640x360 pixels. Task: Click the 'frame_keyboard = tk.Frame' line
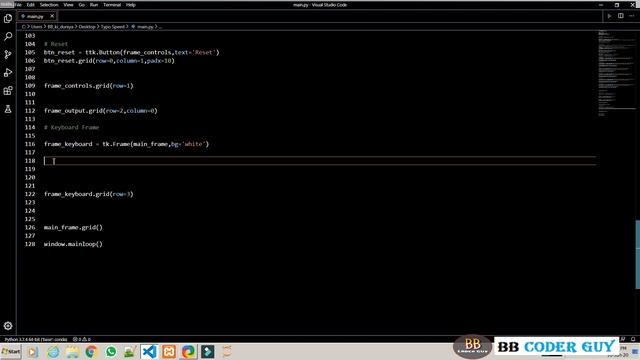click(x=127, y=144)
